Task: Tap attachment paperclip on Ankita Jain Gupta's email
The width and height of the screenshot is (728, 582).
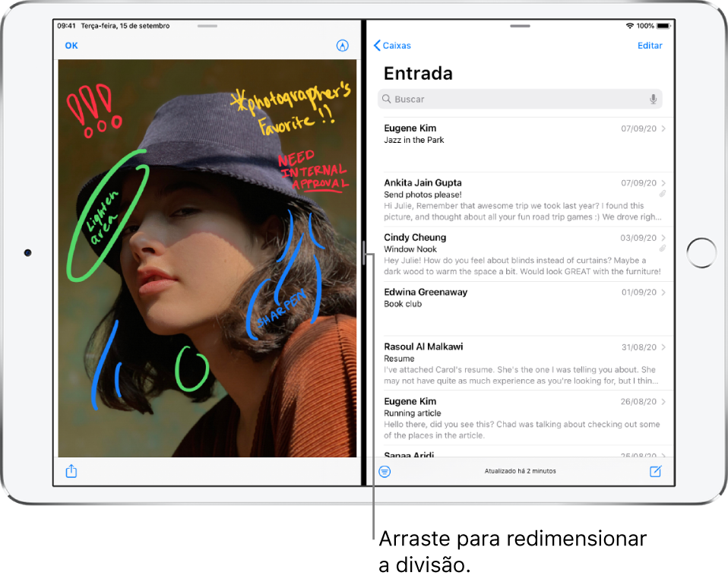Action: [x=663, y=194]
